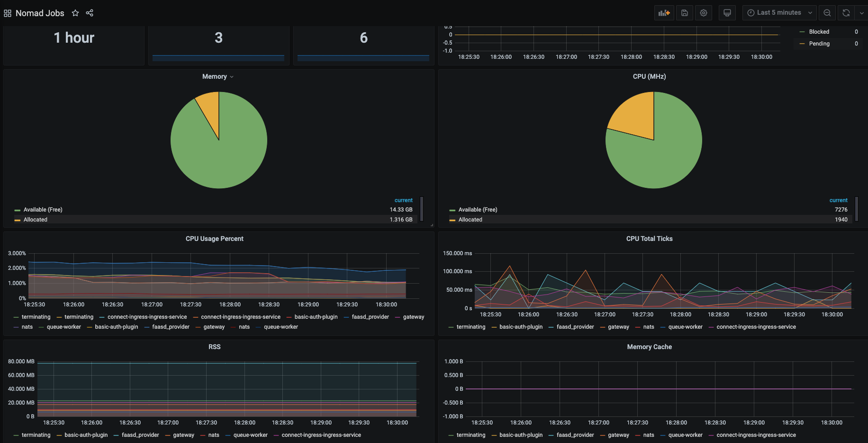Viewport: 868px width, 443px height.
Task: Sort CPU (MHz) legend by current column
Action: (x=838, y=200)
